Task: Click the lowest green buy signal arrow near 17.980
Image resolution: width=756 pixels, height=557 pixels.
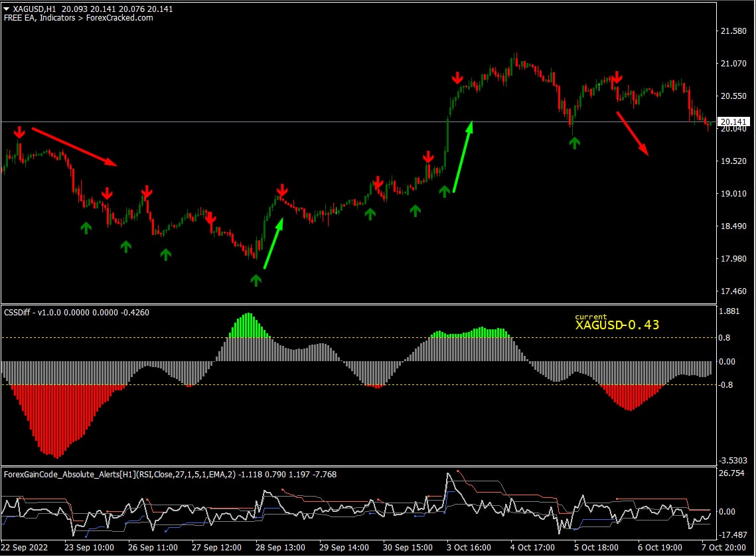Action: point(256,280)
